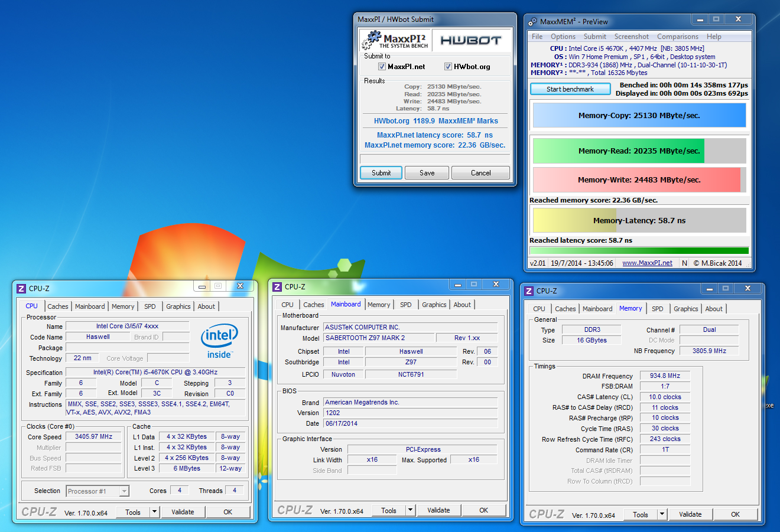This screenshot has height=532, width=780.
Task: Click the MaxxPI² system bench logo
Action: point(395,41)
